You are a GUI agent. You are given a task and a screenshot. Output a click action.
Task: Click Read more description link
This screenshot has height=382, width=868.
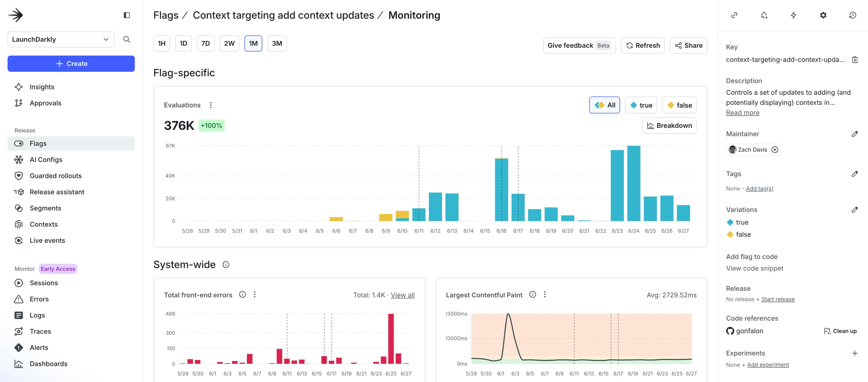coord(742,113)
